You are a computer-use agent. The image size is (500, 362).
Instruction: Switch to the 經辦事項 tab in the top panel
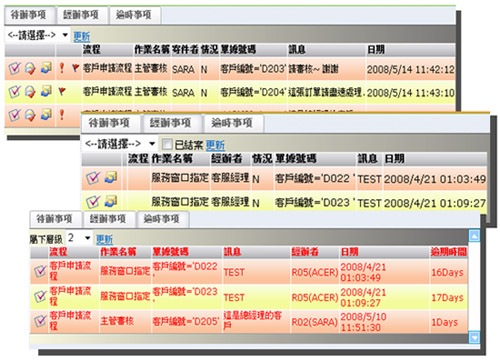pos(81,15)
